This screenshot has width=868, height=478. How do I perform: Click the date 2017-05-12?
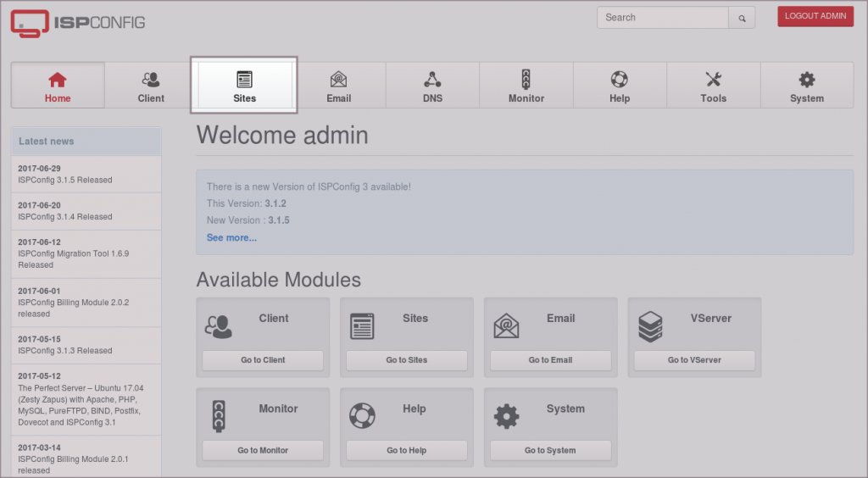tap(39, 376)
